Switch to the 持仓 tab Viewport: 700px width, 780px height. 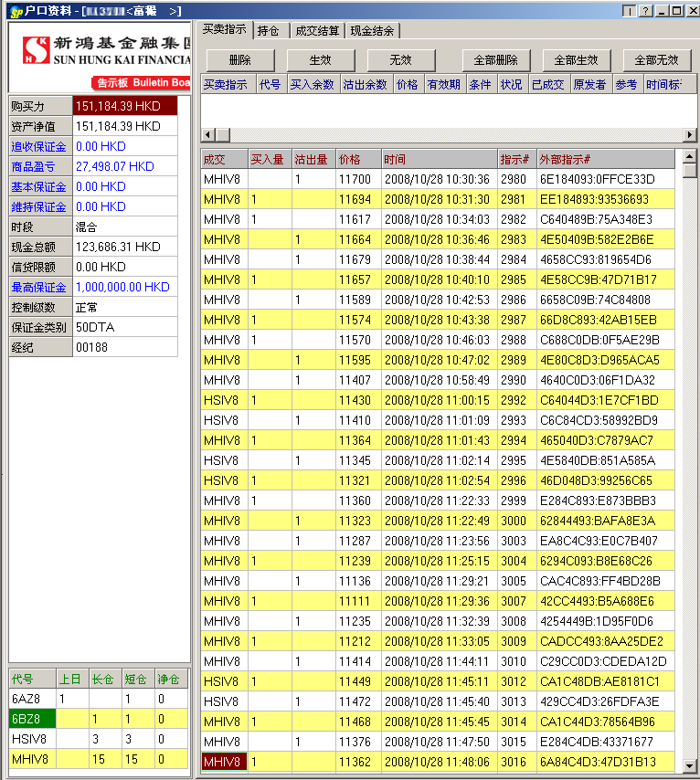[x=269, y=30]
